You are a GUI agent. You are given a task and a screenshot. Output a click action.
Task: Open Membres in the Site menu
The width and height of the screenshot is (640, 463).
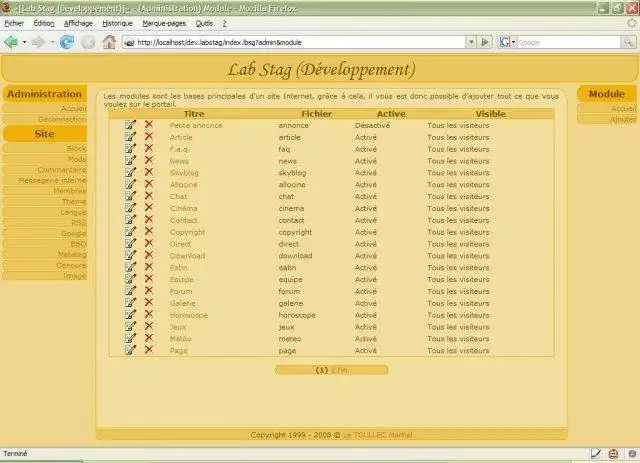(70, 191)
